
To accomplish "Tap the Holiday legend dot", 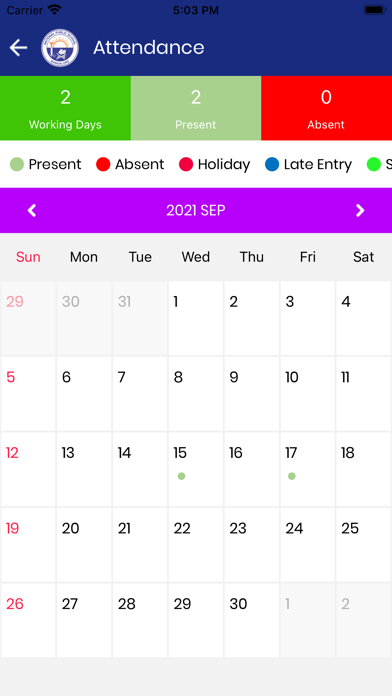I will pyautogui.click(x=186, y=164).
